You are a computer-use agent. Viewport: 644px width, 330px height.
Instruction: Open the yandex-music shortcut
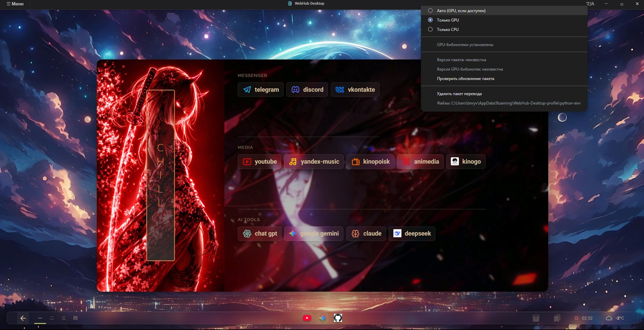tap(314, 161)
